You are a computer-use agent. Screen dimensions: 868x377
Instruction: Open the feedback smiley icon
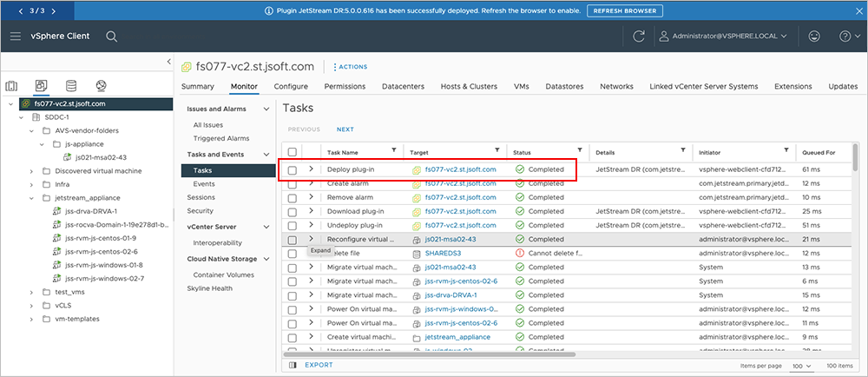coord(813,36)
